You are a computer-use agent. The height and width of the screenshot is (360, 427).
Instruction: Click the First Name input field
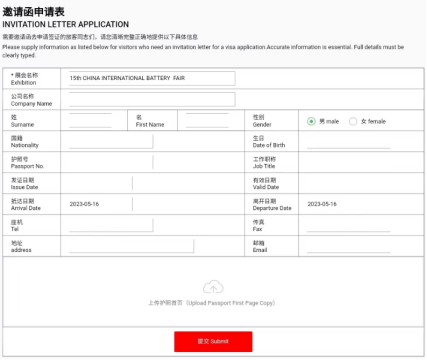pos(207,120)
